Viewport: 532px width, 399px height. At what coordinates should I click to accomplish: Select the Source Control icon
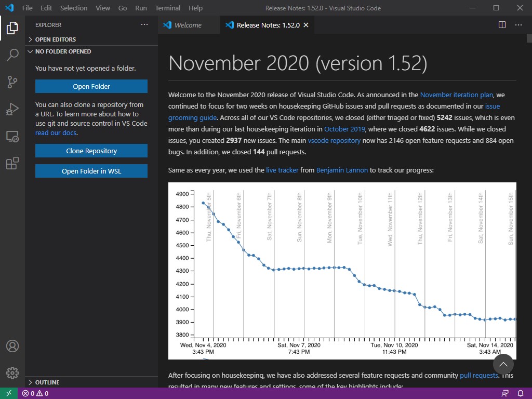[12, 82]
